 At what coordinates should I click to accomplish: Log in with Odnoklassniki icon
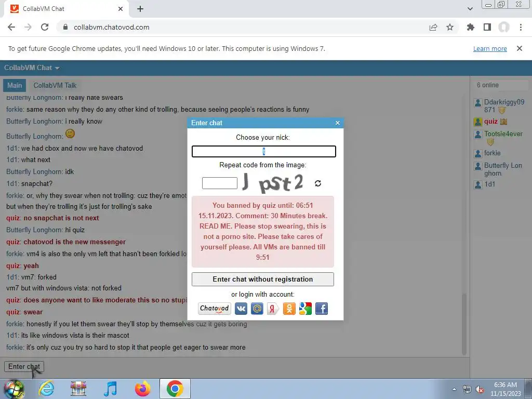(289, 309)
